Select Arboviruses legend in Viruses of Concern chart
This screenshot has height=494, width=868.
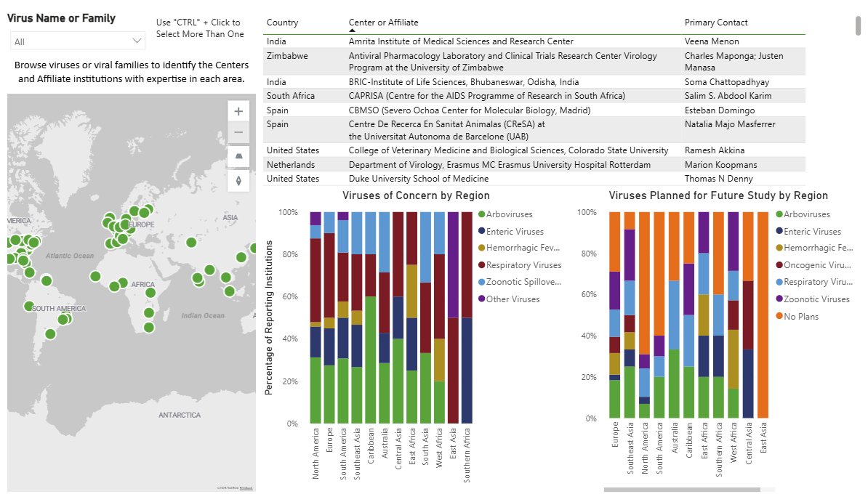pos(505,214)
